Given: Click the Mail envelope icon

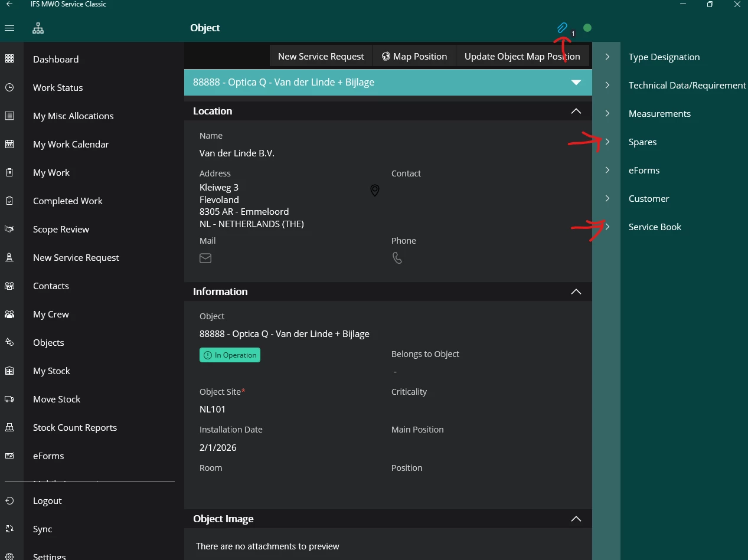Looking at the screenshot, I should click(x=205, y=258).
